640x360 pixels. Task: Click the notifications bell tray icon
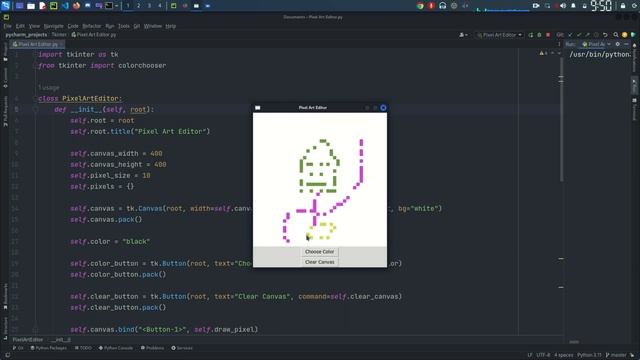tap(573, 6)
